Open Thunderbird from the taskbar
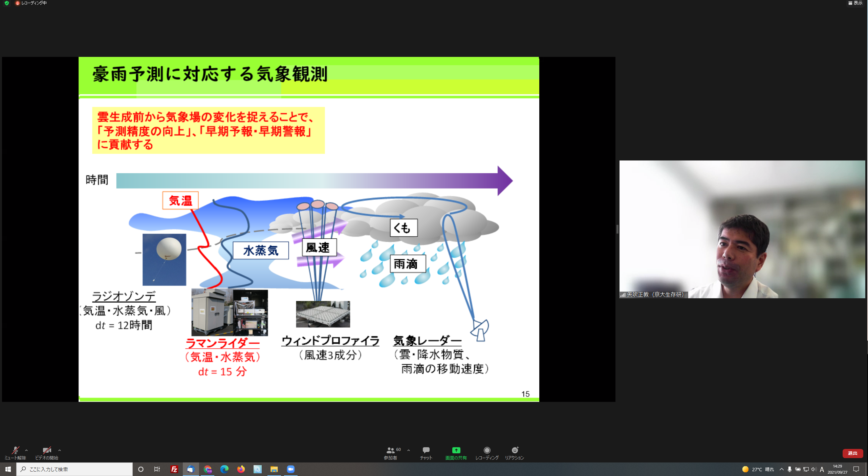The image size is (868, 476). click(191, 469)
